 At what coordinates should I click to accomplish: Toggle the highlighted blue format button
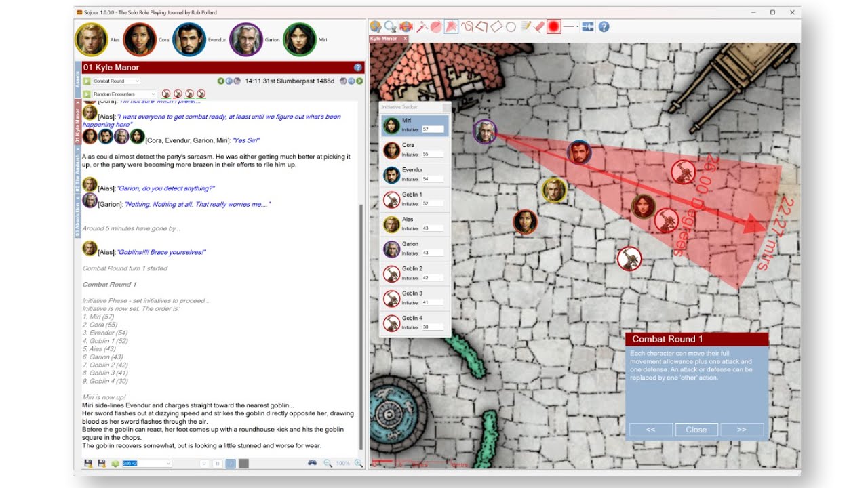pos(231,464)
